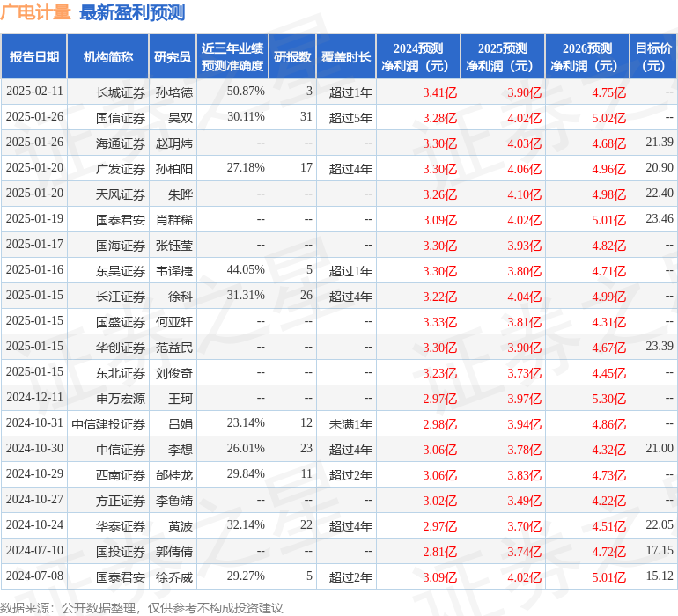Click target price 22.40

click(x=660, y=194)
